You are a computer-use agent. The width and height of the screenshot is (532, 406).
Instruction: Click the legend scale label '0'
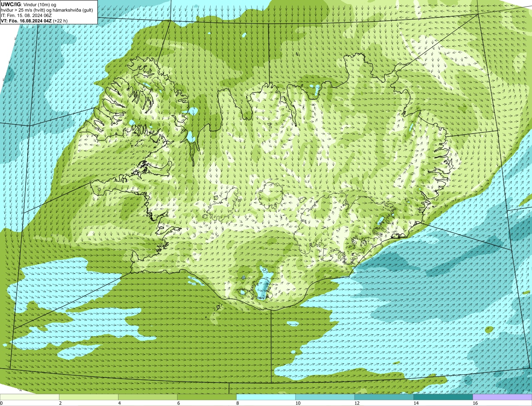point(1,403)
